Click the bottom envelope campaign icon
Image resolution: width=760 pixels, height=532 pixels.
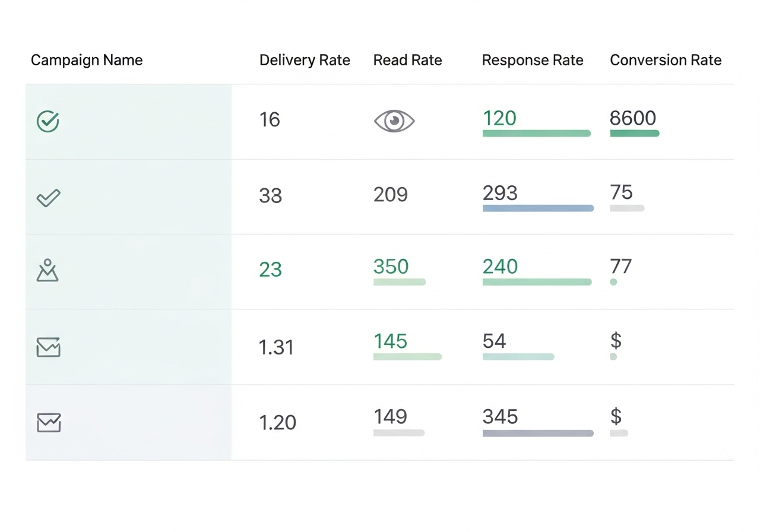click(x=48, y=423)
